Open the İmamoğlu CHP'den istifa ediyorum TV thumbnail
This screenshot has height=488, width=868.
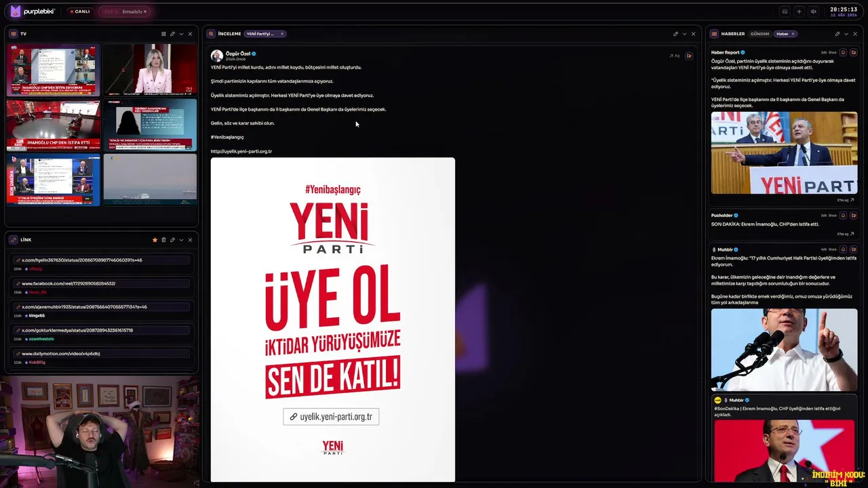pos(54,70)
